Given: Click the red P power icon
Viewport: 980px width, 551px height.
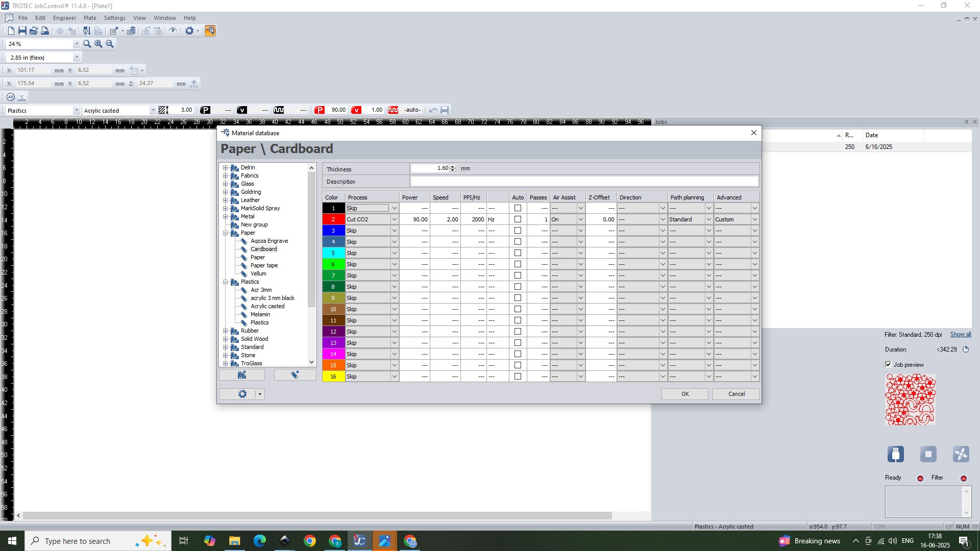Looking at the screenshot, I should click(x=320, y=110).
